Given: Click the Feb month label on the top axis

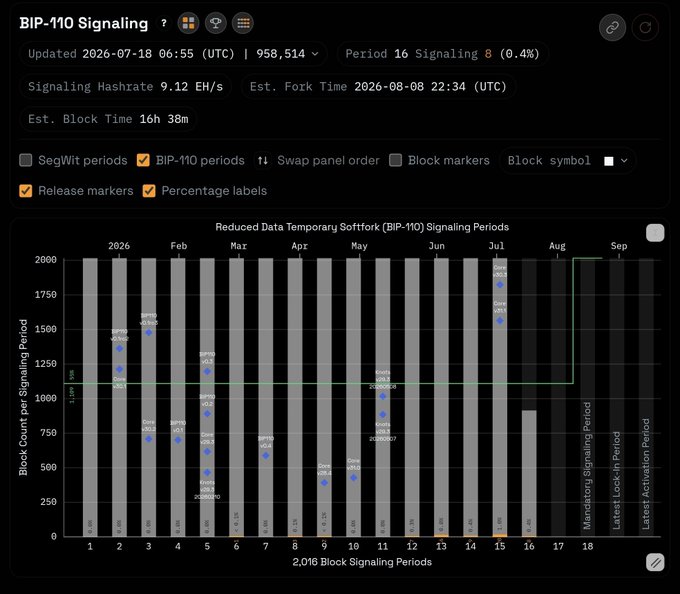Looking at the screenshot, I should coord(179,246).
